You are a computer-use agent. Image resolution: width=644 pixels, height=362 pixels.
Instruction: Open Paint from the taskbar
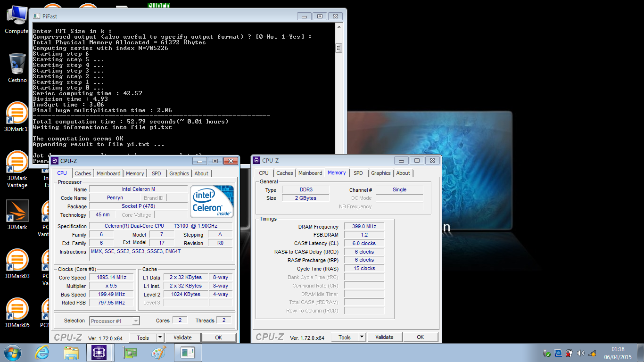click(x=158, y=352)
